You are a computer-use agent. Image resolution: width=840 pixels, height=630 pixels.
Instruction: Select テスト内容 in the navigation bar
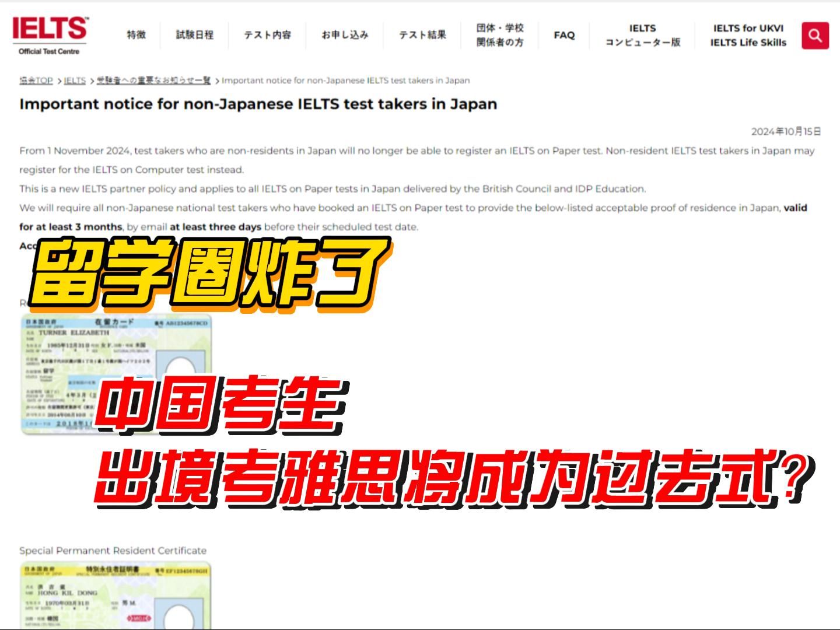pyautogui.click(x=267, y=35)
